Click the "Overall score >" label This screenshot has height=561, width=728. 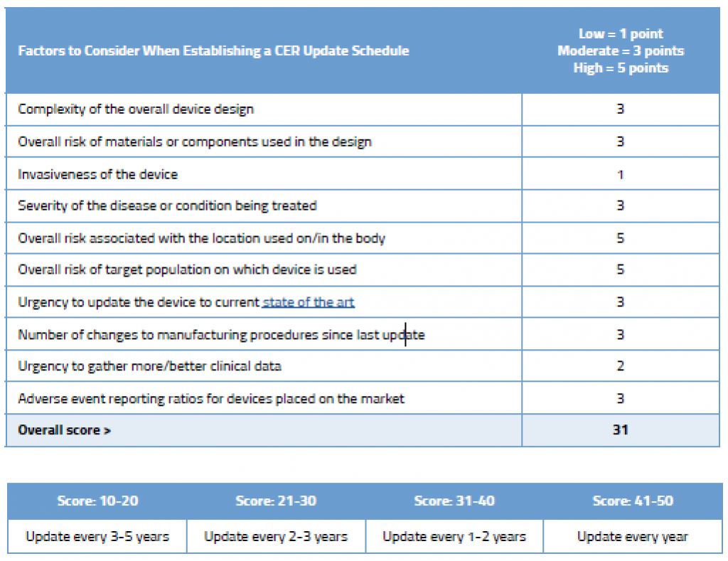[x=65, y=430]
